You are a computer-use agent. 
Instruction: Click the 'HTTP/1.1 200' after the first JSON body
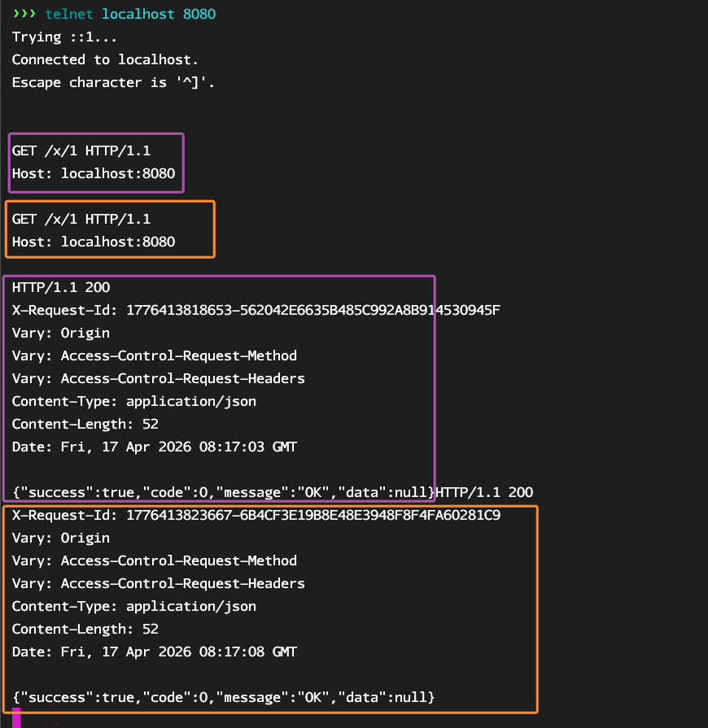[485, 493]
